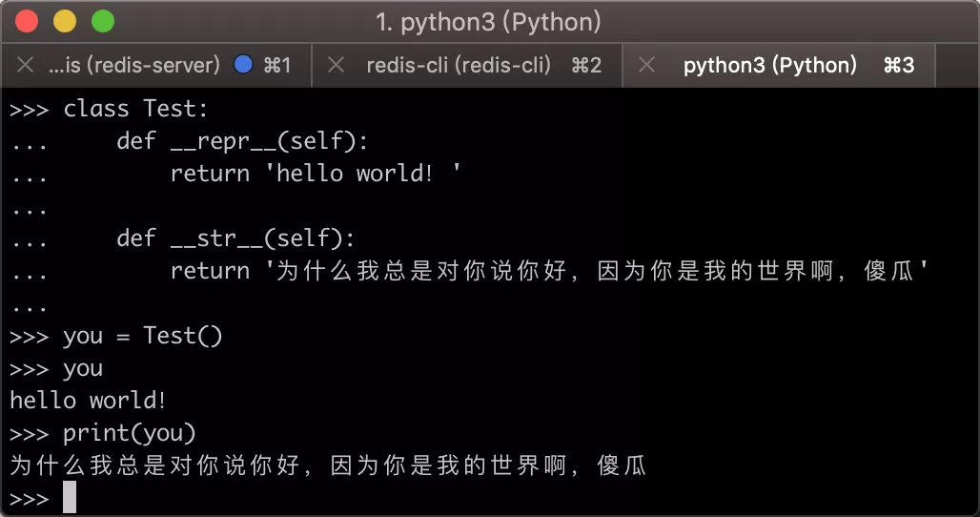Click the 'print(you)' command line

(130, 433)
